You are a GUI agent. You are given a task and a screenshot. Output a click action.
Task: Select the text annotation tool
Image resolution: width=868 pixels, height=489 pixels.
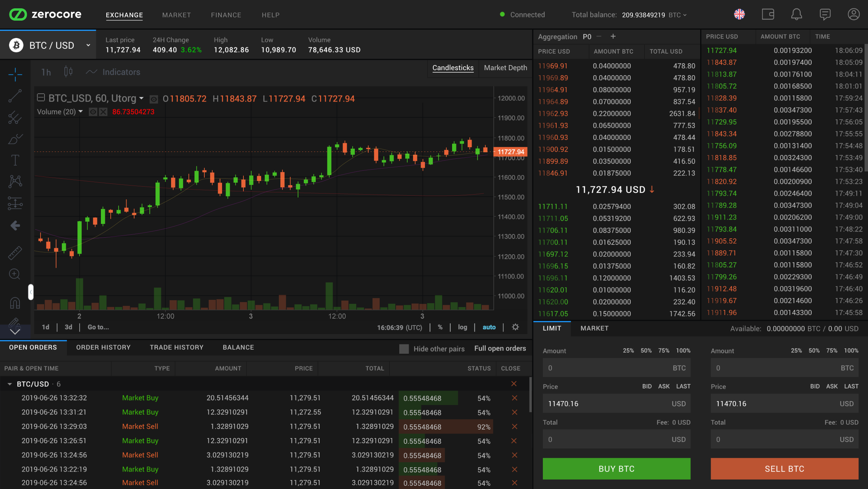tap(15, 160)
